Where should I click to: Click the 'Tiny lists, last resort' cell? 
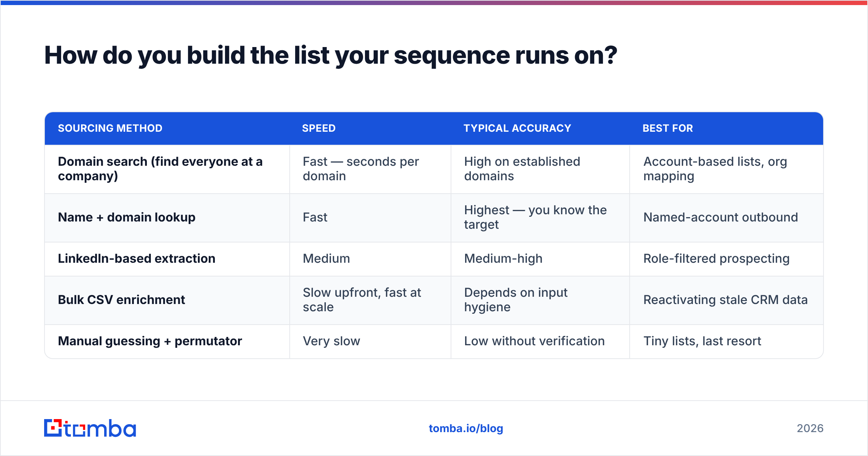coord(727,342)
